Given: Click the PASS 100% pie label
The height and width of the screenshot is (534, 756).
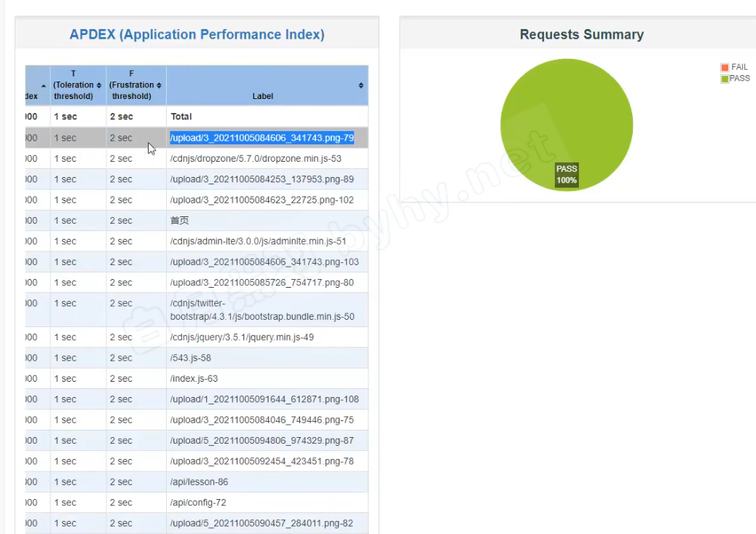Looking at the screenshot, I should tap(567, 175).
